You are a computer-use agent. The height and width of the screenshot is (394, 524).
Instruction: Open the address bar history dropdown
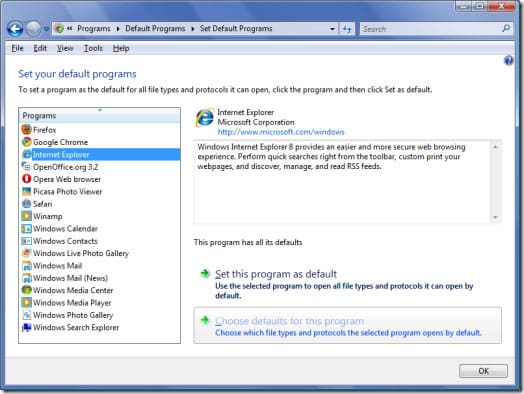(x=332, y=29)
